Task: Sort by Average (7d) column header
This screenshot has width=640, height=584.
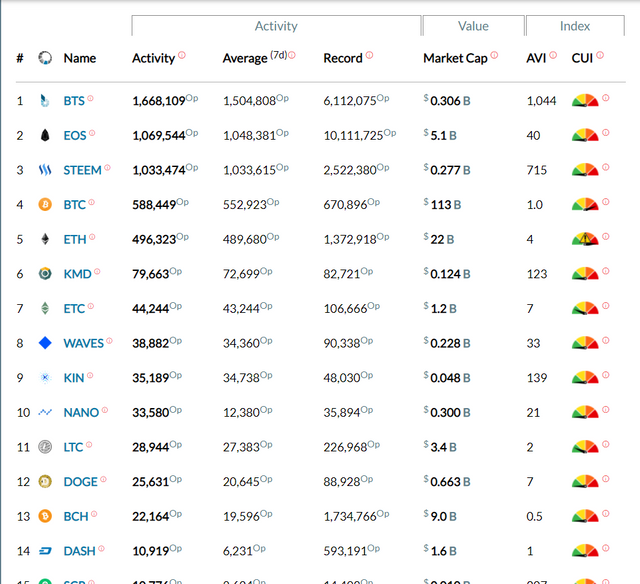Action: (x=255, y=58)
